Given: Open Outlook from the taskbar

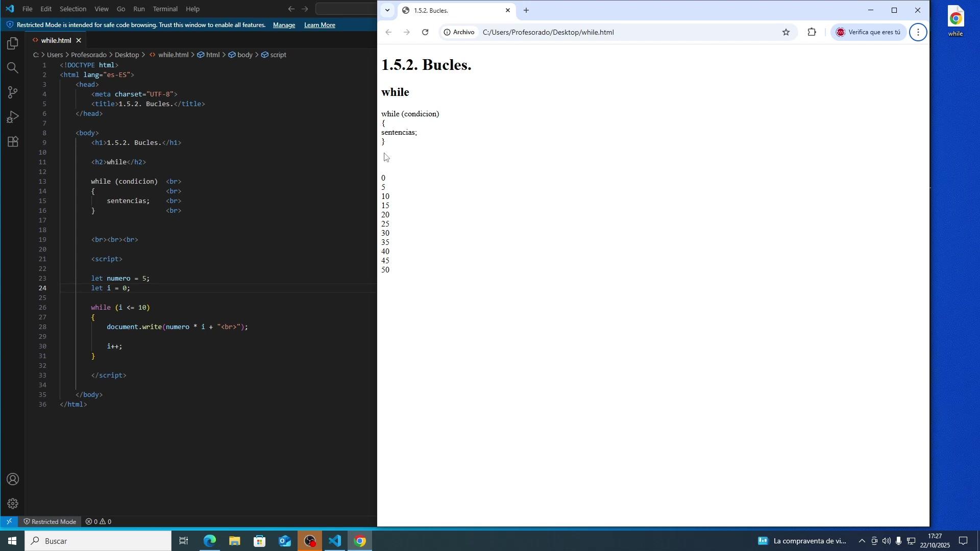Looking at the screenshot, I should tap(284, 541).
